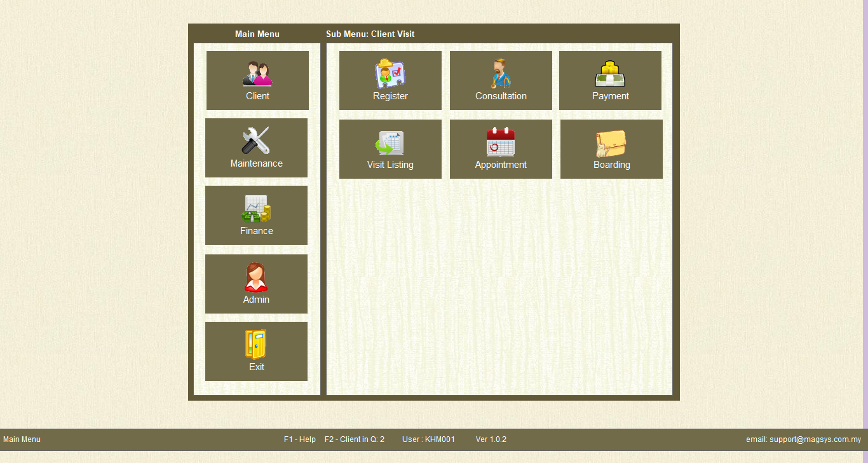Click the Exit label text
The width and height of the screenshot is (868, 463).
click(257, 367)
